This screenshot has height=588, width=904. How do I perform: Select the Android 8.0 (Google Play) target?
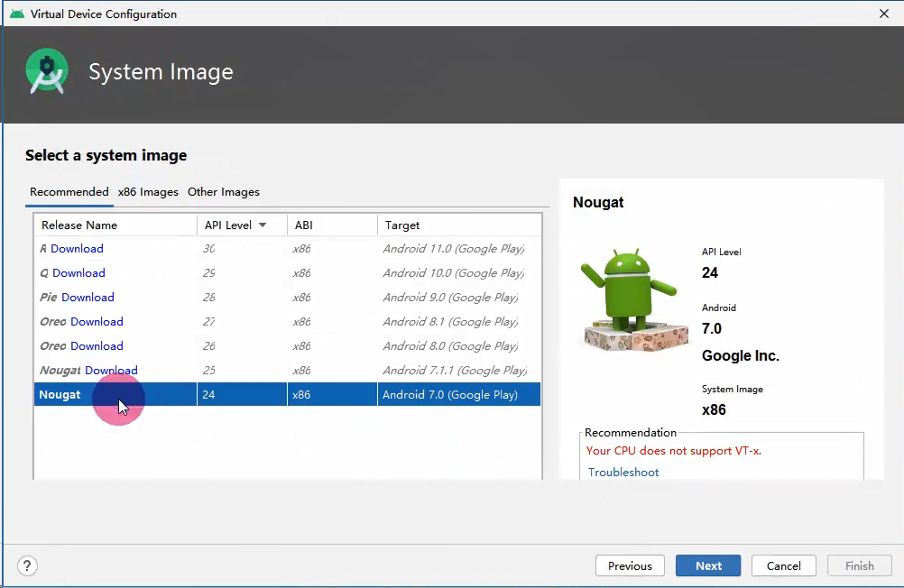[450, 346]
